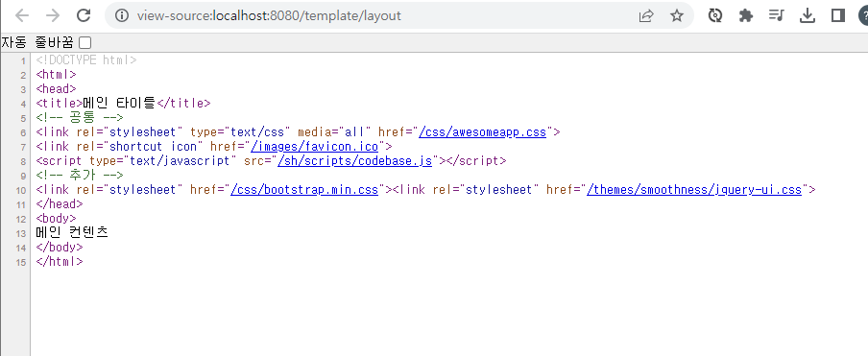
Task: Open the site information icon in address bar
Action: 122,15
